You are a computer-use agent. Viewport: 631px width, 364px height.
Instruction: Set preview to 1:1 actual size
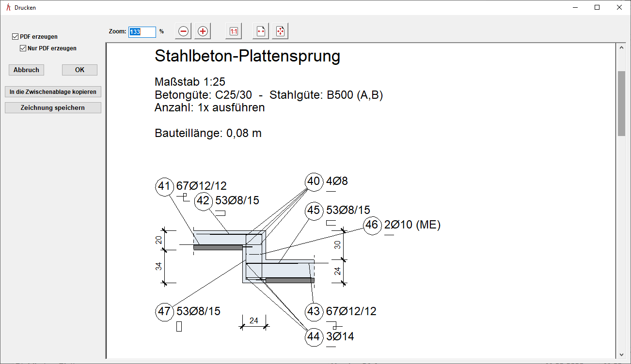coord(234,31)
